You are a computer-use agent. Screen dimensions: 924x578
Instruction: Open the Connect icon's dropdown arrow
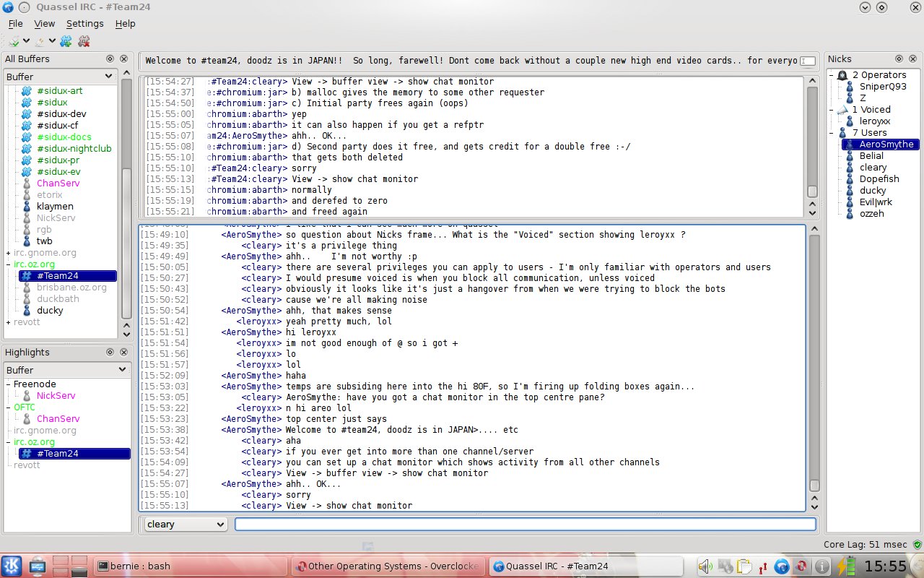(26, 41)
